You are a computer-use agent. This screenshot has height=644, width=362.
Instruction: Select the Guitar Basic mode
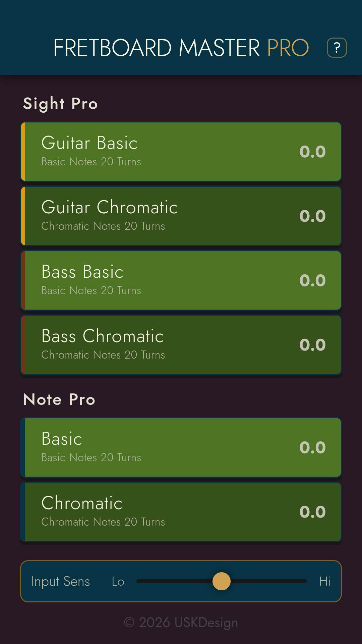(x=181, y=151)
